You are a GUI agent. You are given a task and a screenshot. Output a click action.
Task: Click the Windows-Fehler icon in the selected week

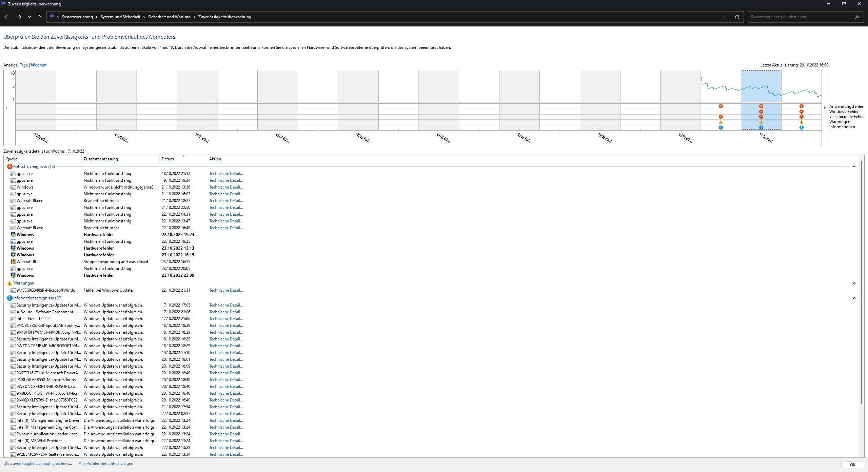(x=761, y=112)
